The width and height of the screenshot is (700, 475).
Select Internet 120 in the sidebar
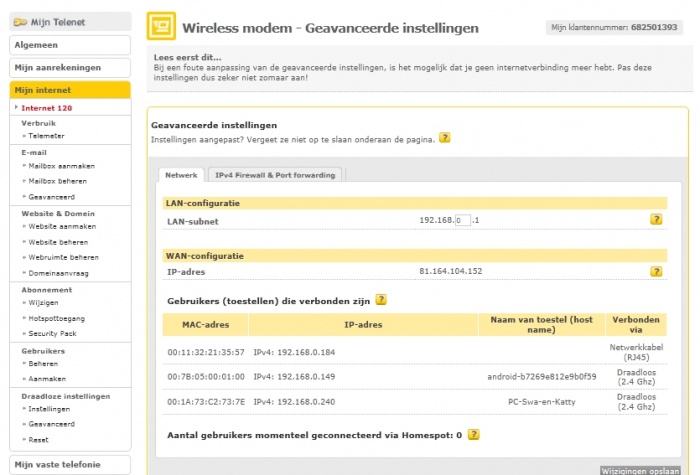pyautogui.click(x=47, y=107)
